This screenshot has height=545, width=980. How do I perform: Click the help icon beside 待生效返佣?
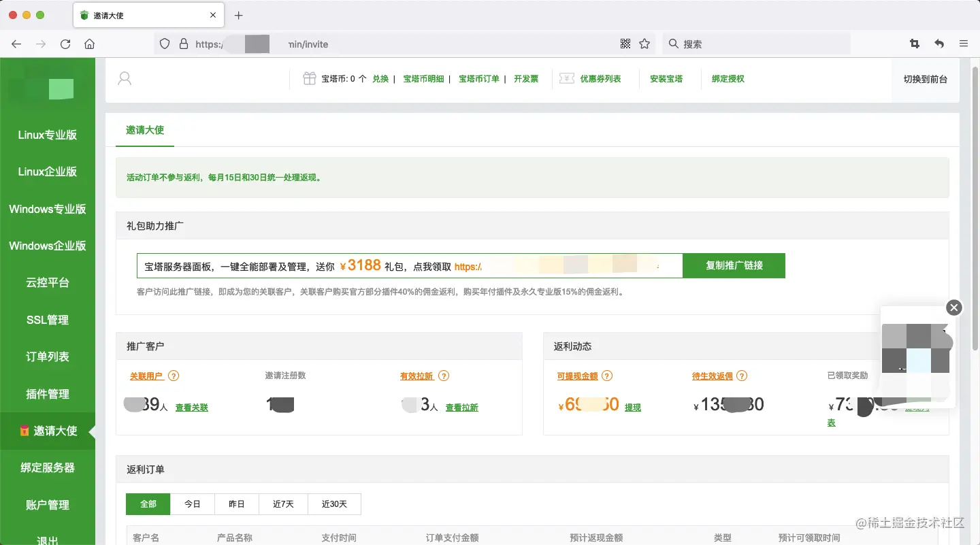pos(742,376)
